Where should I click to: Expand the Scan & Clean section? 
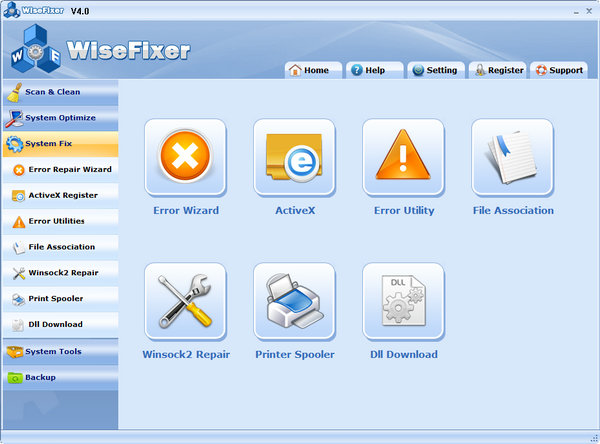point(58,92)
